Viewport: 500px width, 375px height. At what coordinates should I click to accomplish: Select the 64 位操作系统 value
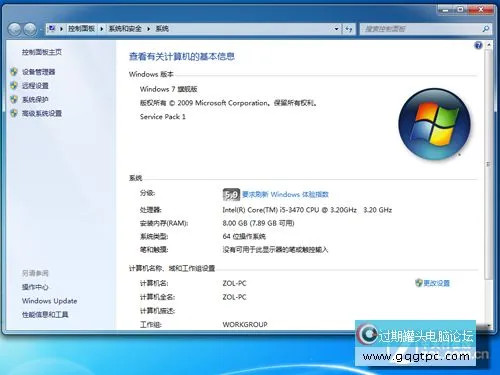(x=244, y=236)
